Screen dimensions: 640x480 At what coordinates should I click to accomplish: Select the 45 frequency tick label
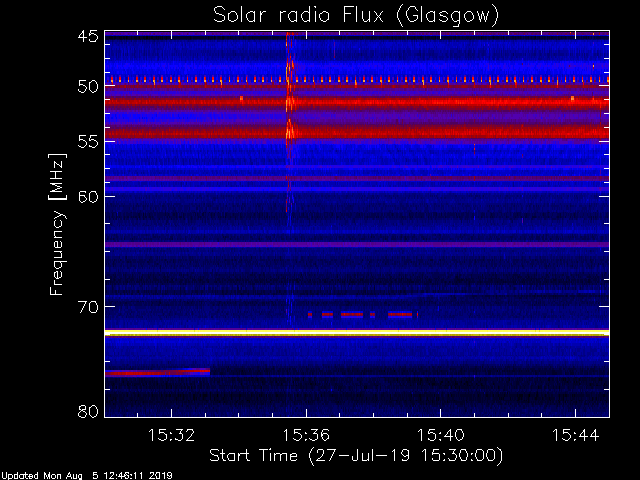click(x=88, y=36)
